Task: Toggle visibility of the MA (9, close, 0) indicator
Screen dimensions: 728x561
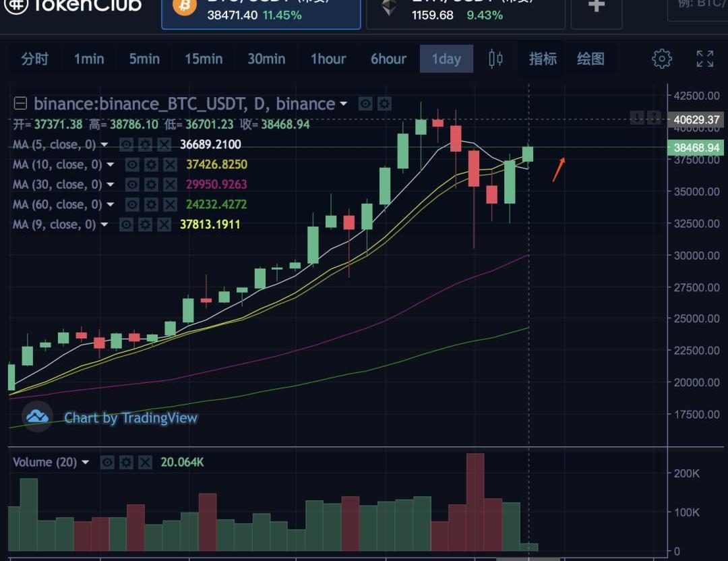Action: tap(126, 225)
